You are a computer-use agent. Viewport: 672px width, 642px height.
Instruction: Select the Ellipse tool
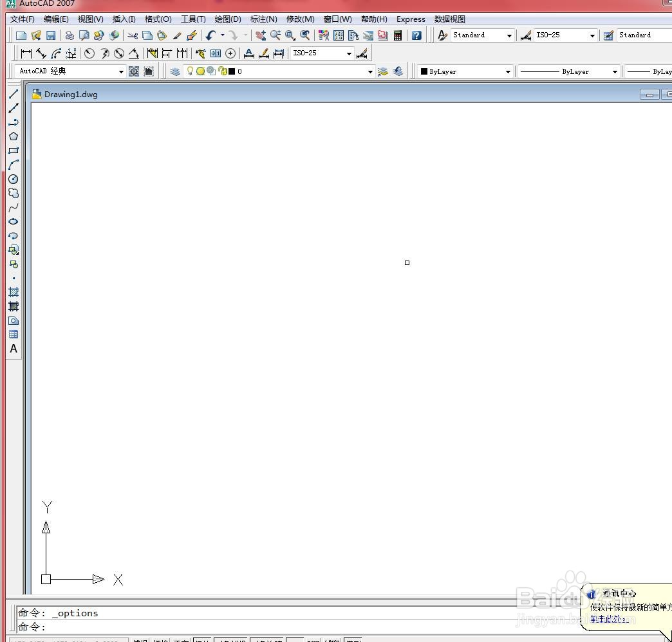point(14,221)
